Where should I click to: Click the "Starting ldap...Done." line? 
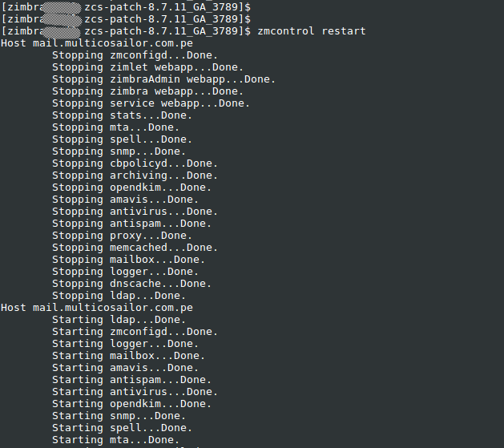tap(119, 320)
